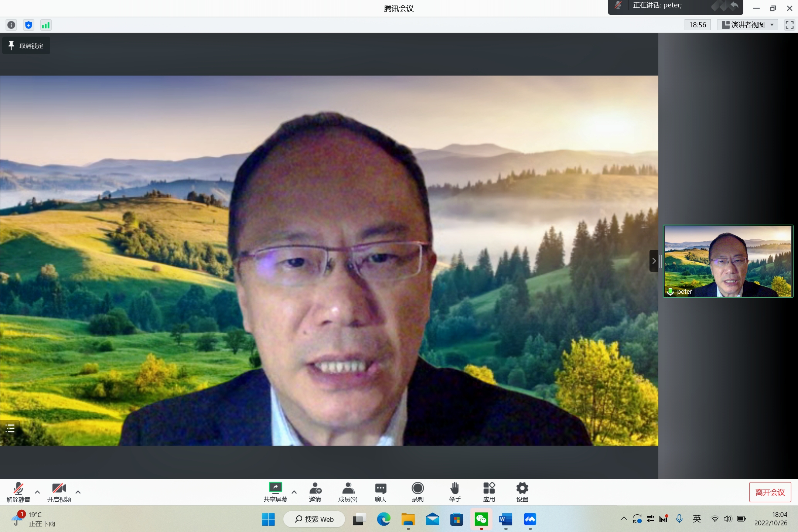The width and height of the screenshot is (798, 532).
Task: Select peter's video thumbnail
Action: [x=728, y=261]
